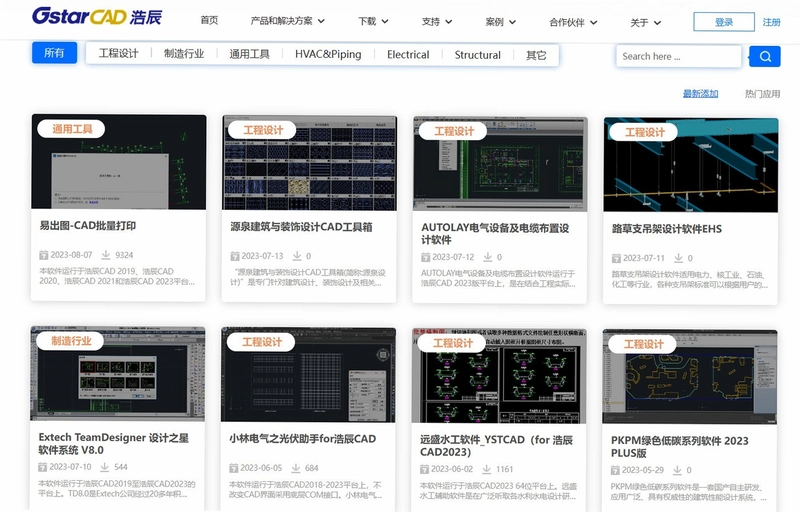Click download count 544 text
Viewport: 800px width, 512px height.
(x=121, y=467)
